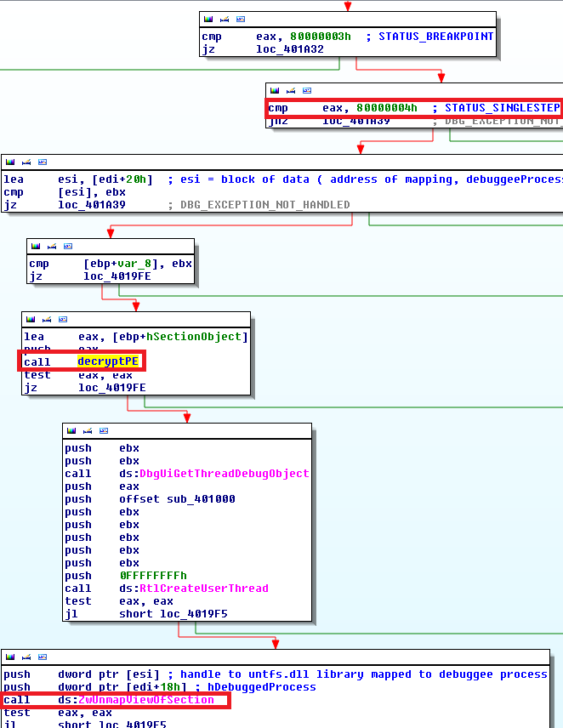Click node color icon on ZwUnmapViewOfSection node
Viewport: 563px width, 728px height.
10,657
